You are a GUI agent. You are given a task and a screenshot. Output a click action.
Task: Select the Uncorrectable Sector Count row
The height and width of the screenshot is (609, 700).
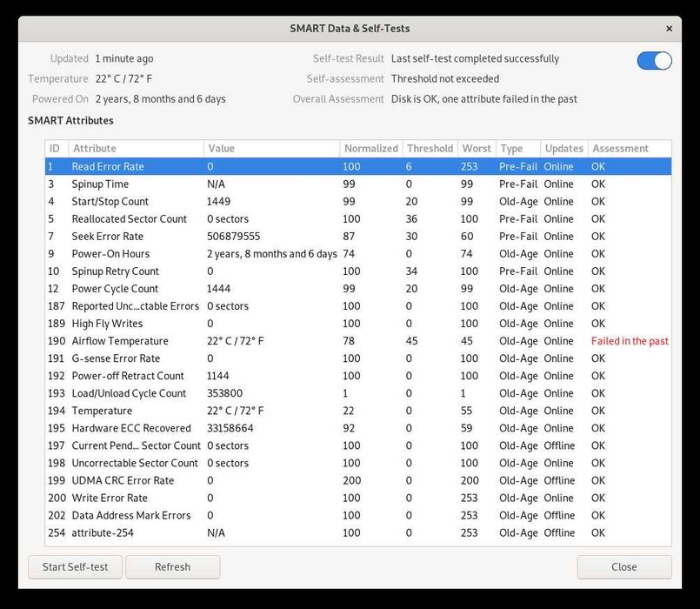tap(358, 463)
